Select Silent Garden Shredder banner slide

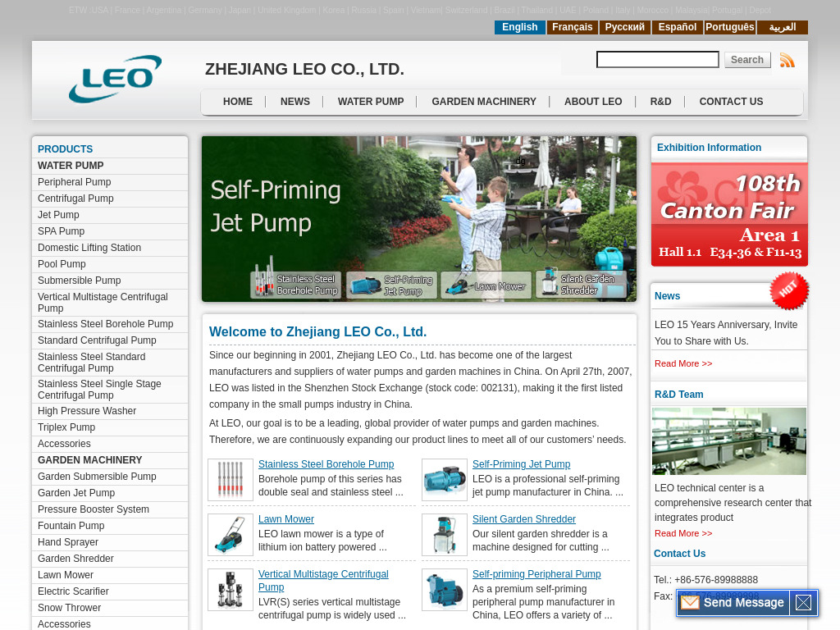click(x=581, y=285)
